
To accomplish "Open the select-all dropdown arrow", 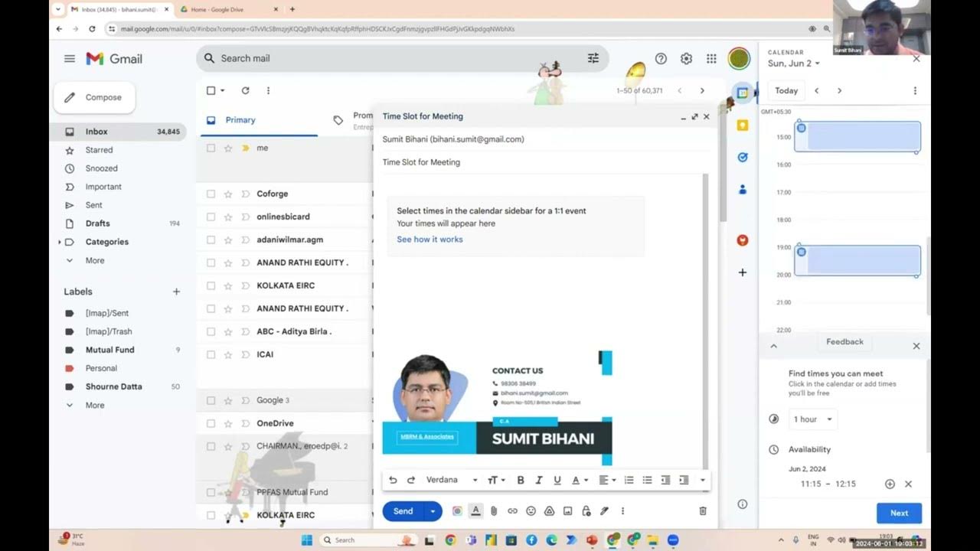I will click(223, 90).
